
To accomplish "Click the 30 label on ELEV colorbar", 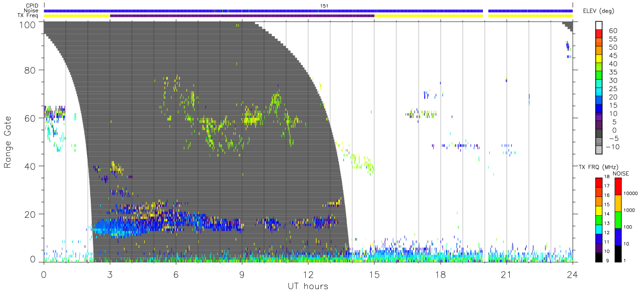I will 614,81.
